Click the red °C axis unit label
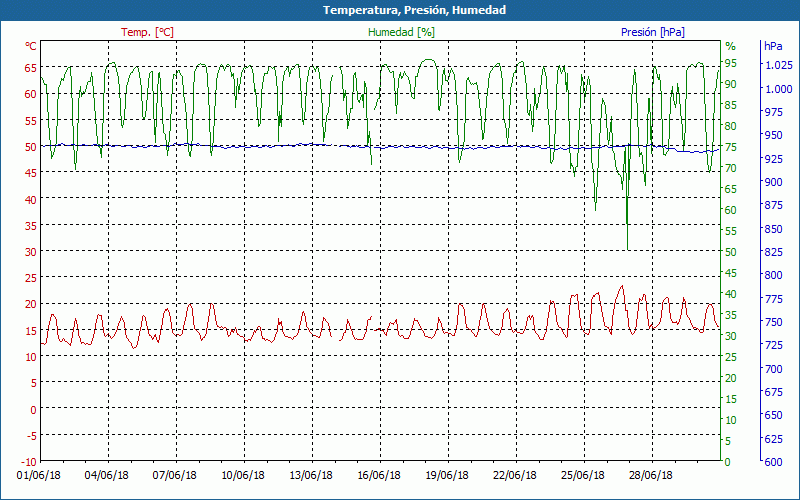Image resolution: width=800 pixels, height=500 pixels. coord(31,46)
